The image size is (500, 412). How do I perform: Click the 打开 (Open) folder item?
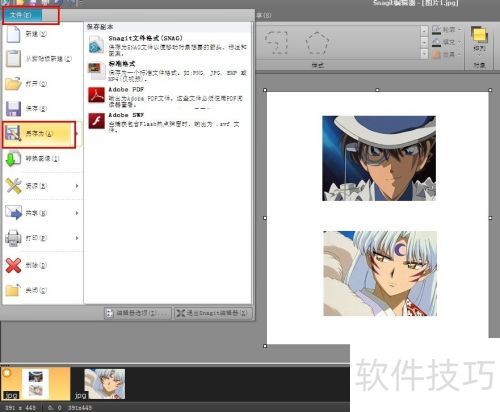(x=42, y=84)
